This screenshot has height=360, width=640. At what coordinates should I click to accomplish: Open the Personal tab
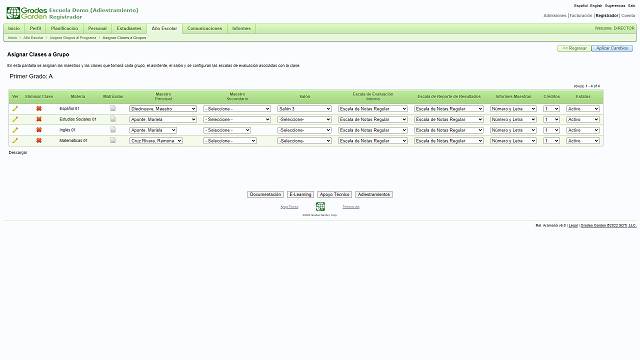click(97, 29)
